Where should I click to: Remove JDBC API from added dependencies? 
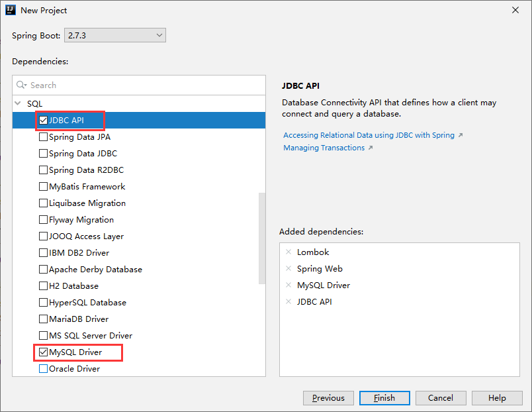coord(288,301)
